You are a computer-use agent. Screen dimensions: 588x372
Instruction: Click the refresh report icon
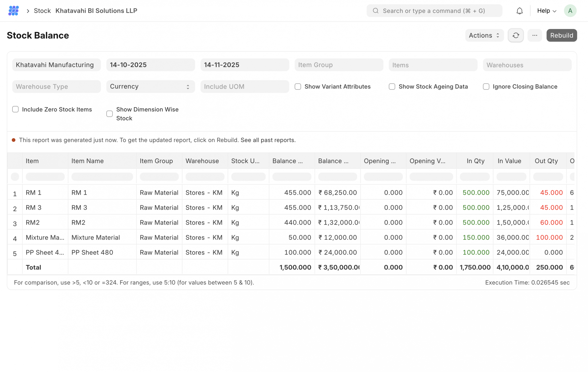pos(515,35)
